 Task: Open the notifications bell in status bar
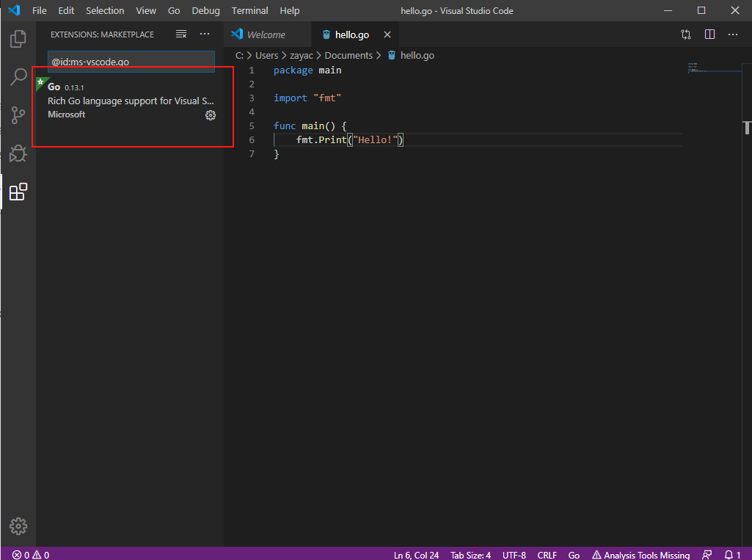[x=732, y=555]
